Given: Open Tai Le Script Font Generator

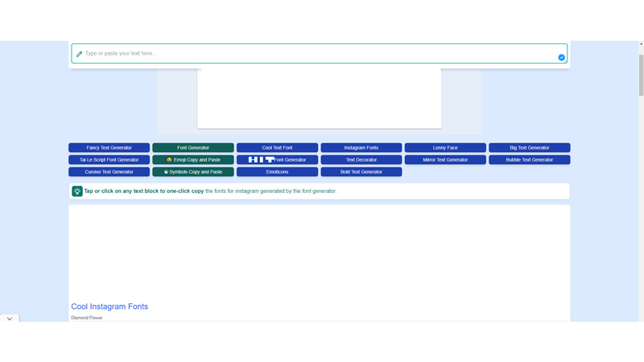Looking at the screenshot, I should coord(109,159).
